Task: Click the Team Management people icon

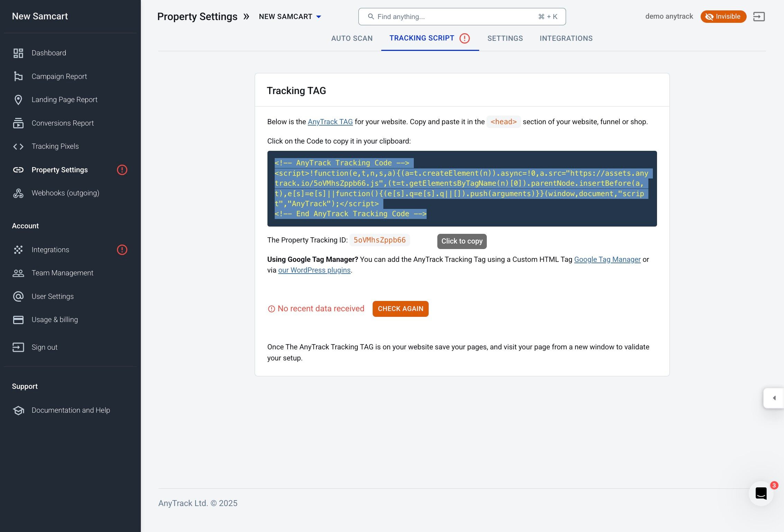Action: (x=18, y=273)
